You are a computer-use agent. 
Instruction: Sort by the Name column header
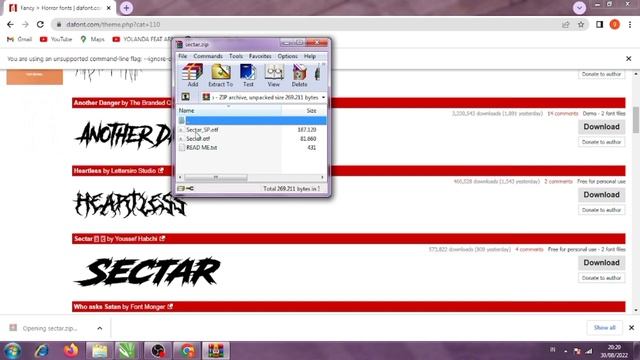[229, 111]
